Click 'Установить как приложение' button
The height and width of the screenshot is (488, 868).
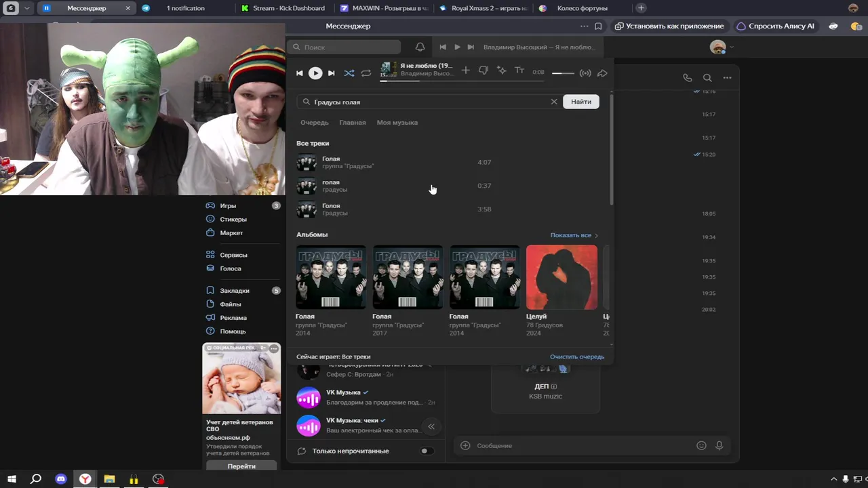pos(669,26)
